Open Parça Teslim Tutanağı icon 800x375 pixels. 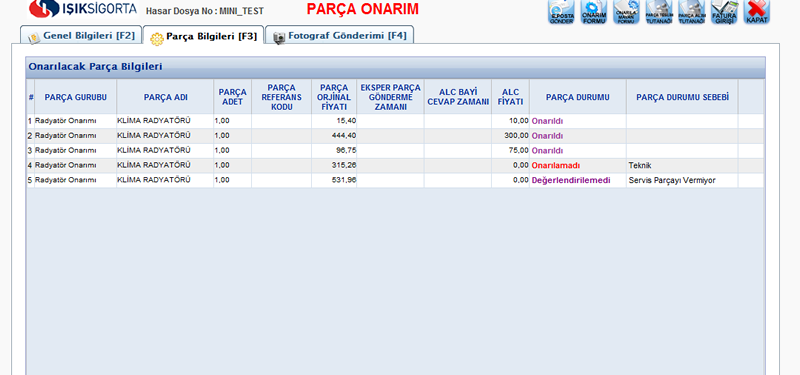tap(659, 12)
